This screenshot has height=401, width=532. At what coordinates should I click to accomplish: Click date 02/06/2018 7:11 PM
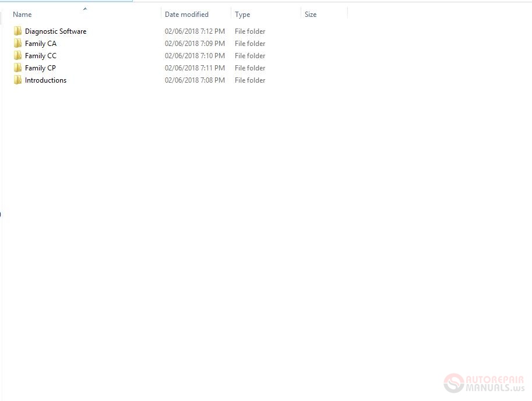click(195, 68)
